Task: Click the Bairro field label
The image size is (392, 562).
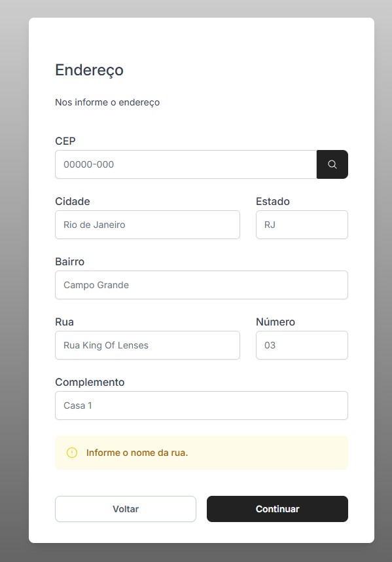Action: click(x=70, y=262)
